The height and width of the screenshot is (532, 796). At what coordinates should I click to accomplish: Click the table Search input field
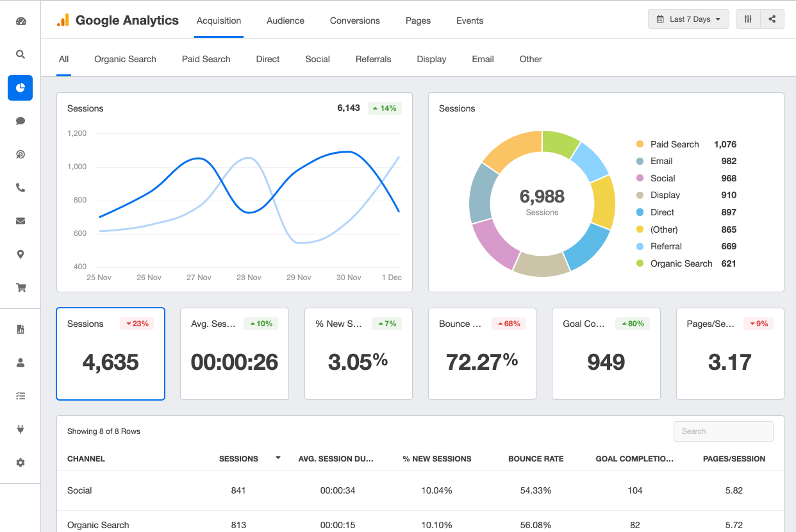tap(723, 431)
